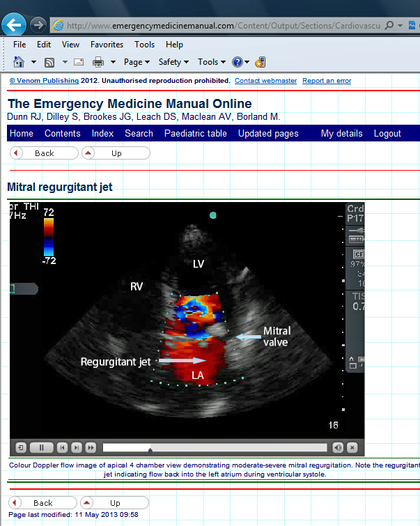Follow the Venom Publishing link
This screenshot has width=420, height=526.
click(44, 81)
